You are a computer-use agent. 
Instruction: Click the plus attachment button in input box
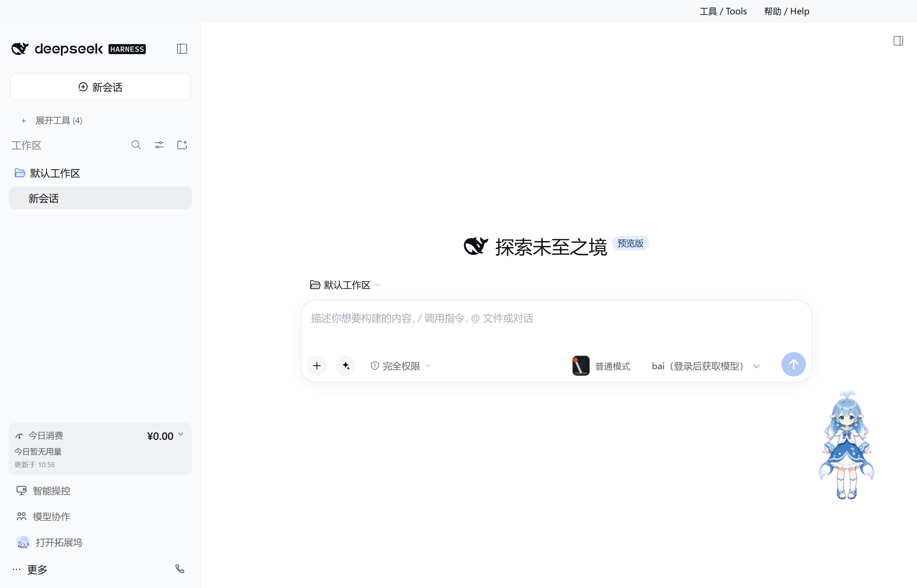click(317, 366)
